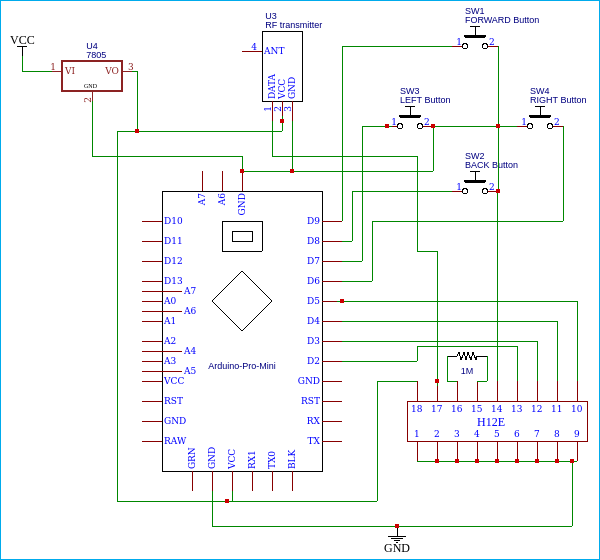The width and height of the screenshot is (600, 560).
Task: Select the D9 pin on the Arduino
Action: (x=313, y=221)
